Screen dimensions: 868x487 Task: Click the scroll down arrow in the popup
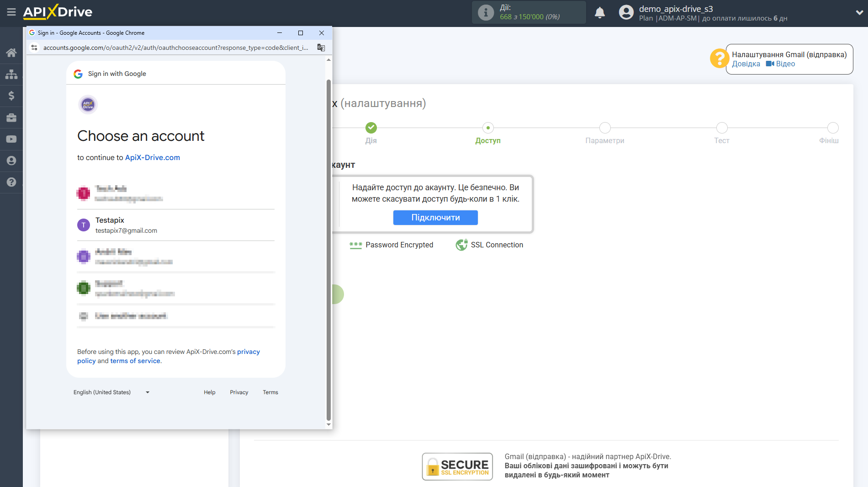328,425
